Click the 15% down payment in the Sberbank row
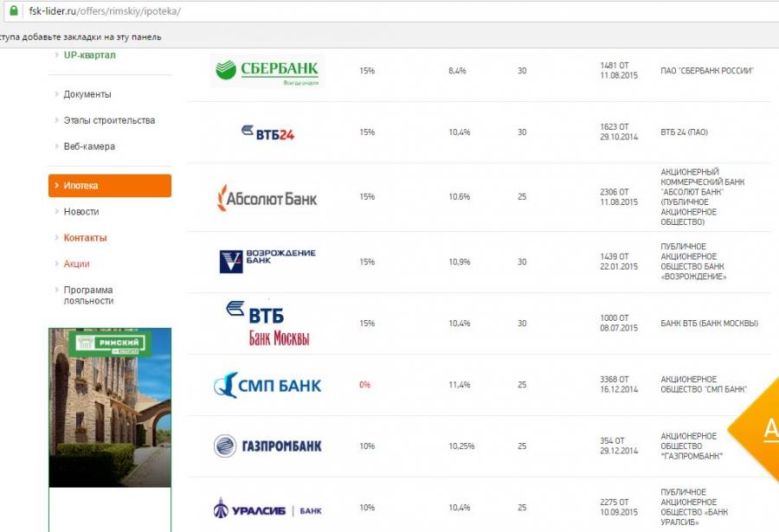This screenshot has height=532, width=779. pyautogui.click(x=367, y=71)
